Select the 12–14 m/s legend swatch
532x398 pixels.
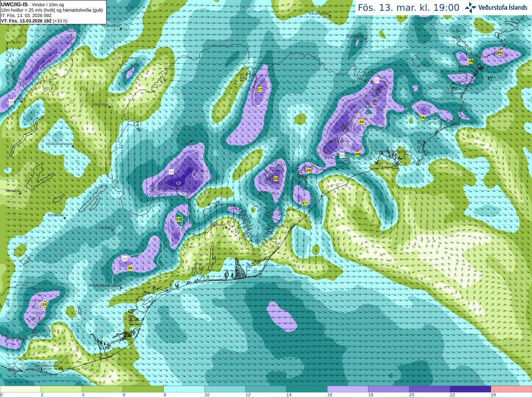coord(266,389)
